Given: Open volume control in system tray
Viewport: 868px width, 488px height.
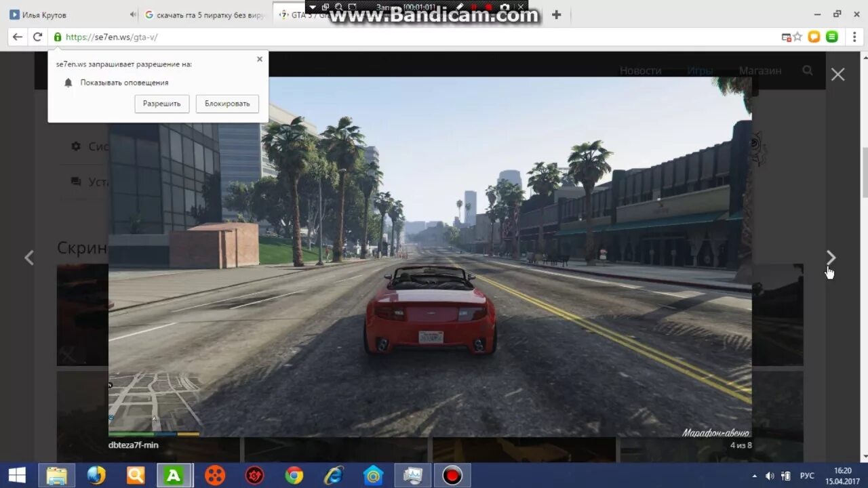Looking at the screenshot, I should pyautogui.click(x=770, y=476).
